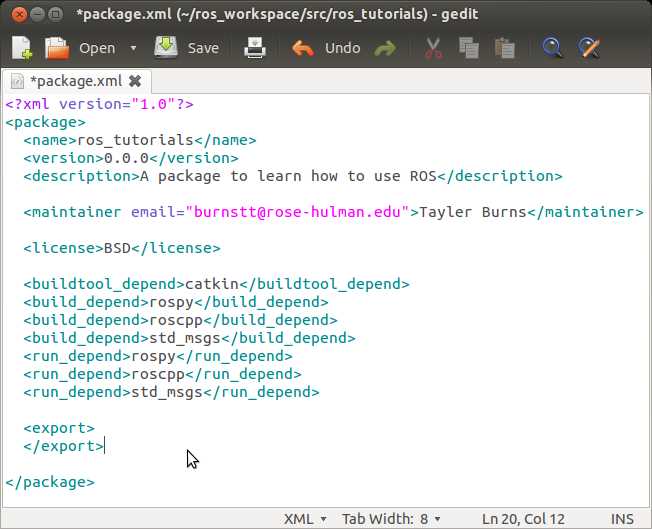Image resolution: width=652 pixels, height=529 pixels.
Task: Click std_msgs in the build_depend line
Action: click(x=185, y=338)
